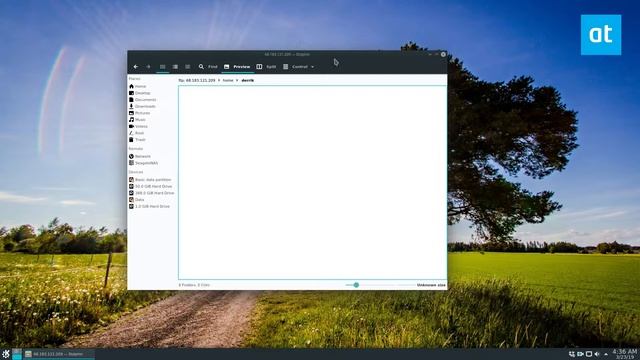The height and width of the screenshot is (360, 640).
Task: Open the battery tray icon
Action: click(x=580, y=354)
